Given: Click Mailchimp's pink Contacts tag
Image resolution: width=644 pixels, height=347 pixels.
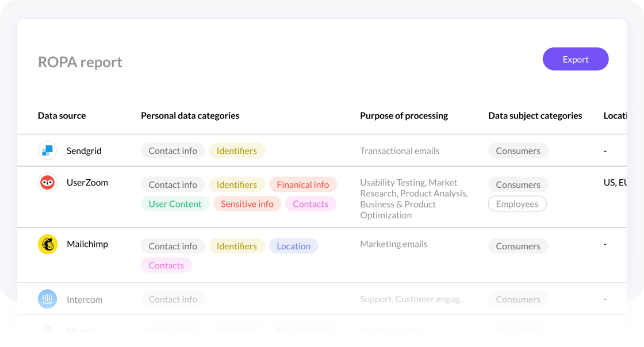Looking at the screenshot, I should point(166,265).
